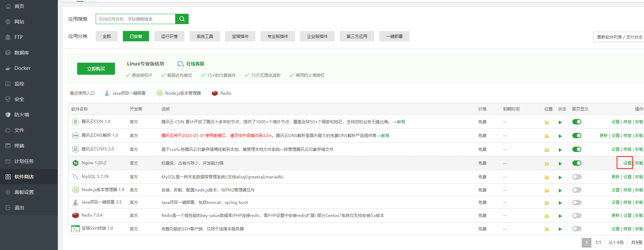The width and height of the screenshot is (644, 250).
Task: Click page number 1 in pagination
Action: [x=587, y=242]
